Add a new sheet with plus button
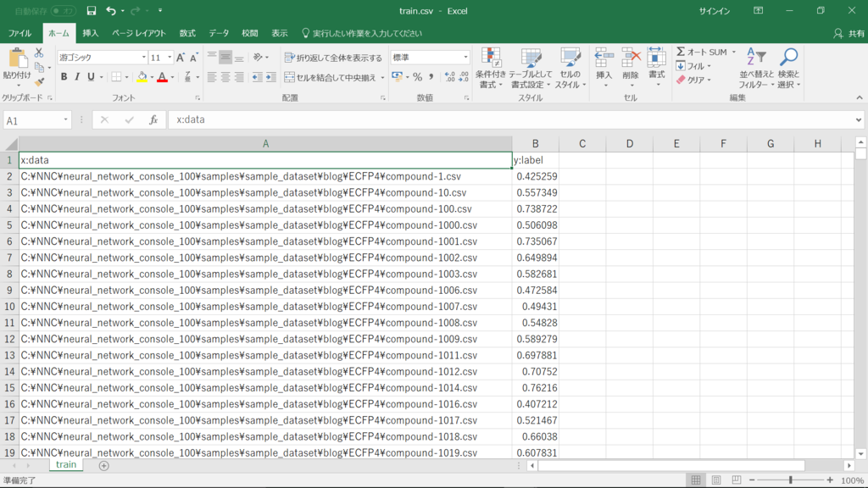The width and height of the screenshot is (868, 488). [x=103, y=466]
